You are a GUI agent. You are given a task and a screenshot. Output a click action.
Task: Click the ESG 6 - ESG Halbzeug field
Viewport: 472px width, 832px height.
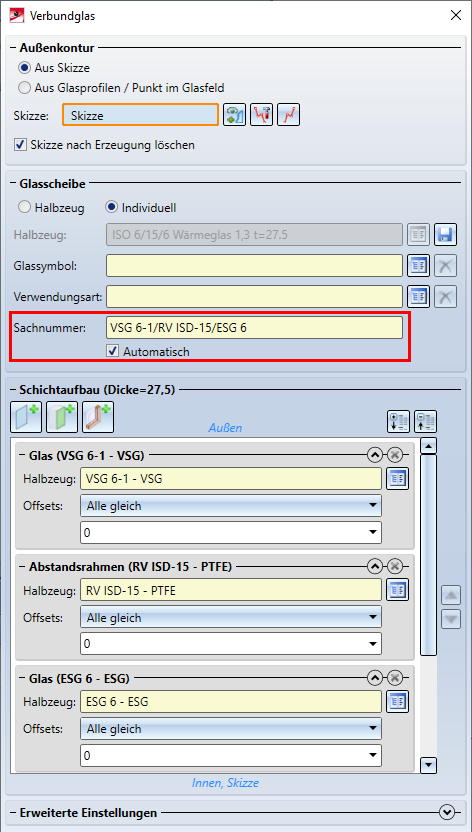(231, 701)
